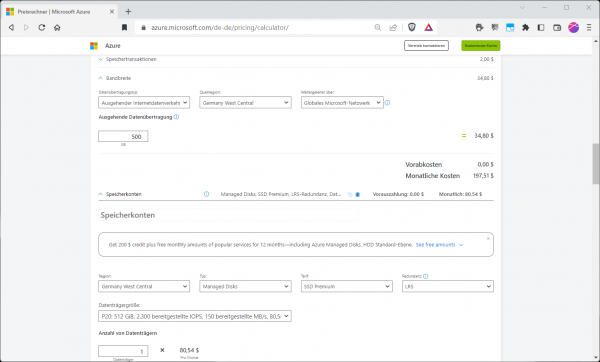Open the Quellregion Germany West Central dropdown
This screenshot has width=600, height=362.
(x=245, y=103)
